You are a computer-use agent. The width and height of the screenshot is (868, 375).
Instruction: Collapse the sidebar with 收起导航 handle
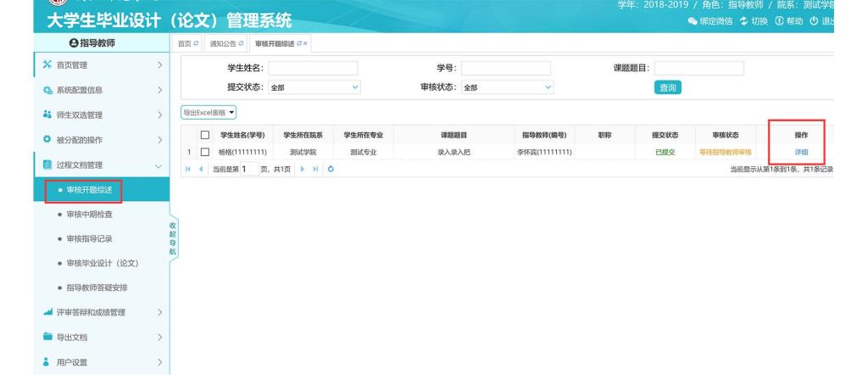174,238
